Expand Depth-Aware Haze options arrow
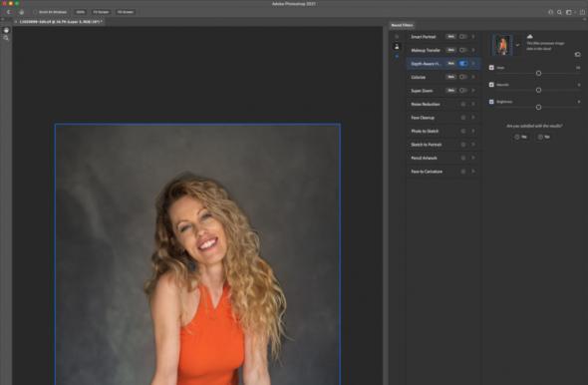Image resolution: width=588 pixels, height=385 pixels. pos(473,64)
